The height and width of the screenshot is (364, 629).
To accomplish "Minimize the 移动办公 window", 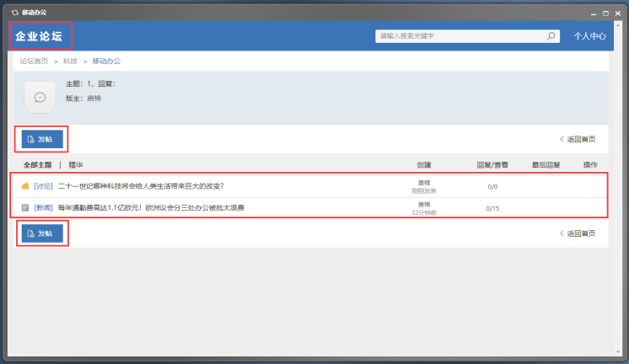I will [594, 13].
